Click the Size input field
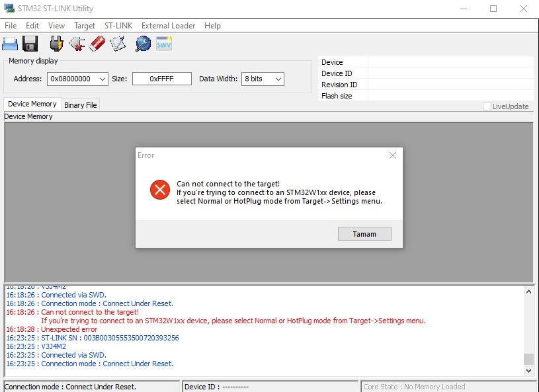 tap(162, 79)
